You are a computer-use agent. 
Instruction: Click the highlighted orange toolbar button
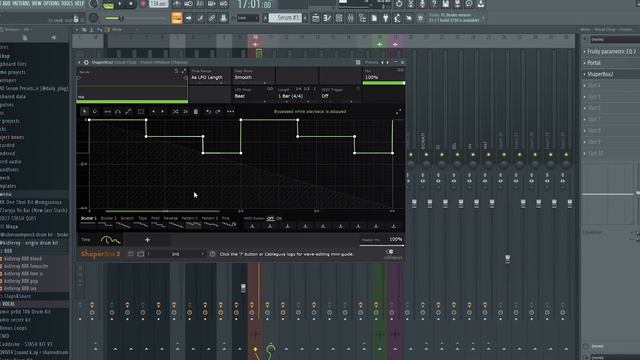[177, 18]
